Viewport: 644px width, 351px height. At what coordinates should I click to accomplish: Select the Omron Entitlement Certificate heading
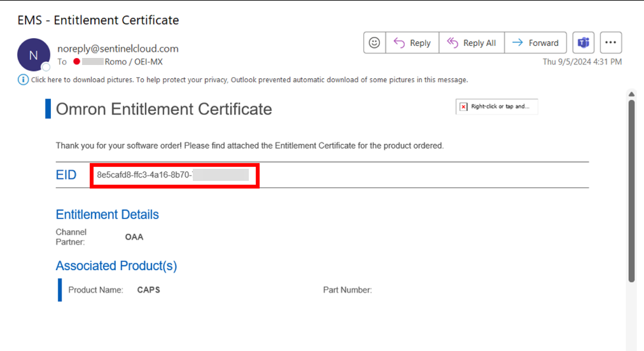coord(164,110)
